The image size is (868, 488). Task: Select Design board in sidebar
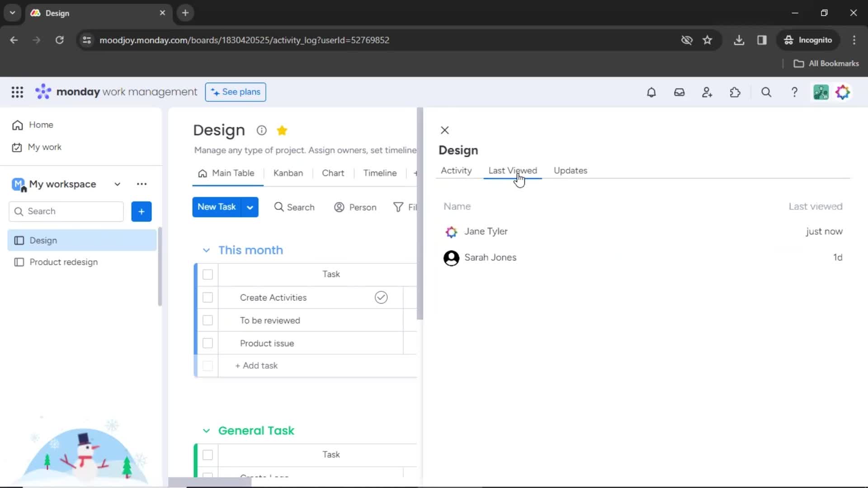click(x=43, y=240)
